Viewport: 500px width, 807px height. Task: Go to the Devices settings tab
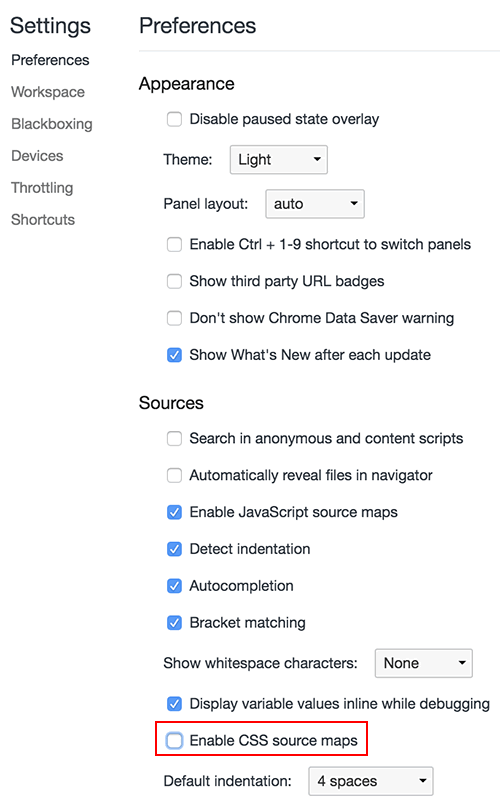pyautogui.click(x=37, y=156)
